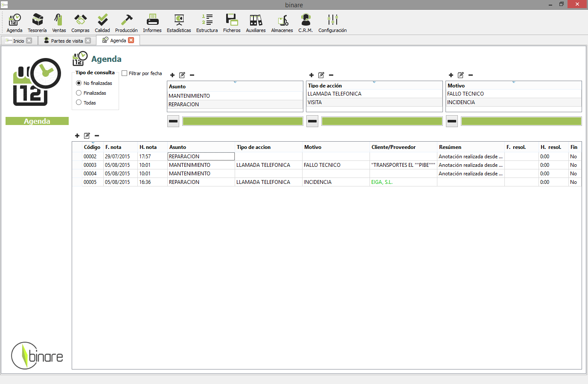Select the row with code 00004
This screenshot has width=588, height=384.
point(326,174)
